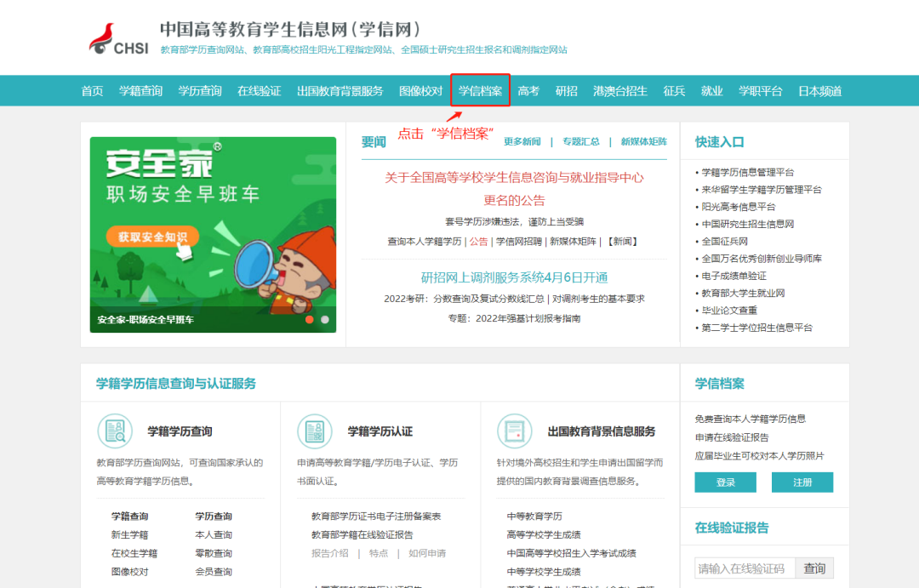Open the 出国教育背景信息服务 icon
This screenshot has width=919, height=588.
pyautogui.click(x=515, y=431)
